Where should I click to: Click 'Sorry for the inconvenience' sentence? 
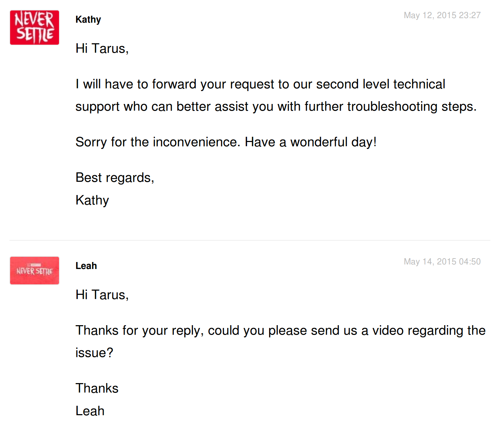point(158,142)
